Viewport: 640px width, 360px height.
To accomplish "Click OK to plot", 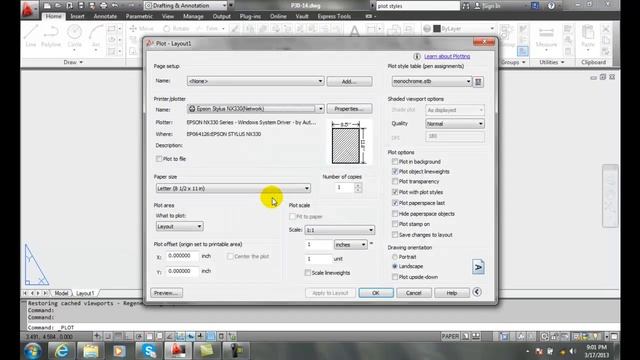I will pos(376,293).
